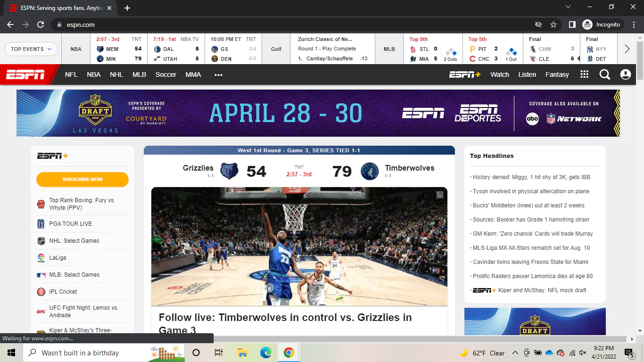
Task: Open the ESPN search magnifier icon
Action: coord(605,74)
